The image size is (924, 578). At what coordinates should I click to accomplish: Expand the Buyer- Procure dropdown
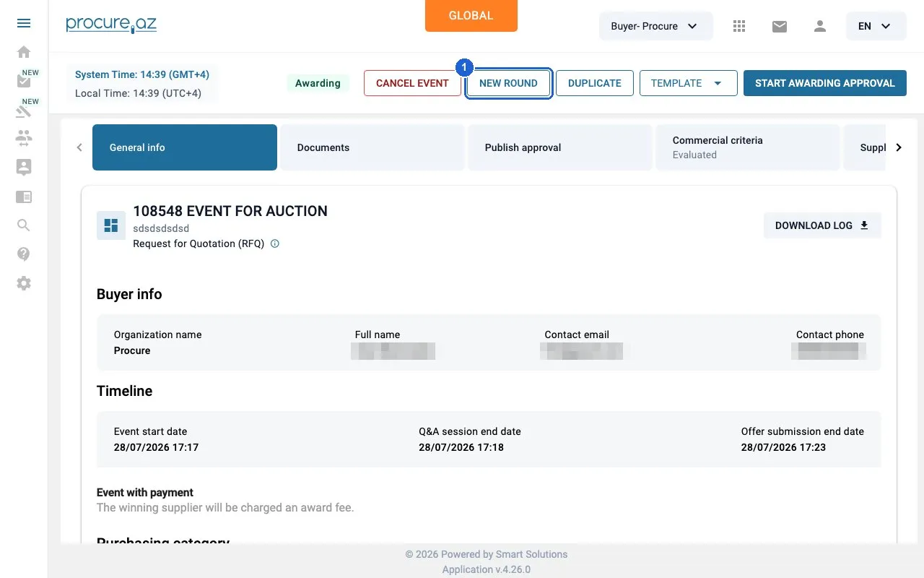[x=655, y=26]
